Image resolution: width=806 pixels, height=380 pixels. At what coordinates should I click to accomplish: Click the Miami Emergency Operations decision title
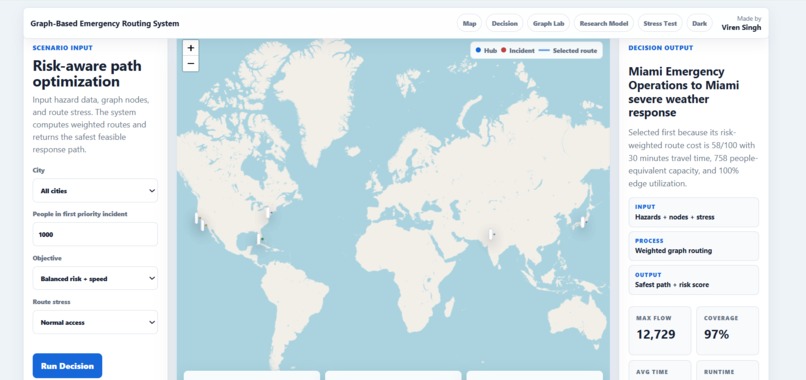click(x=684, y=92)
